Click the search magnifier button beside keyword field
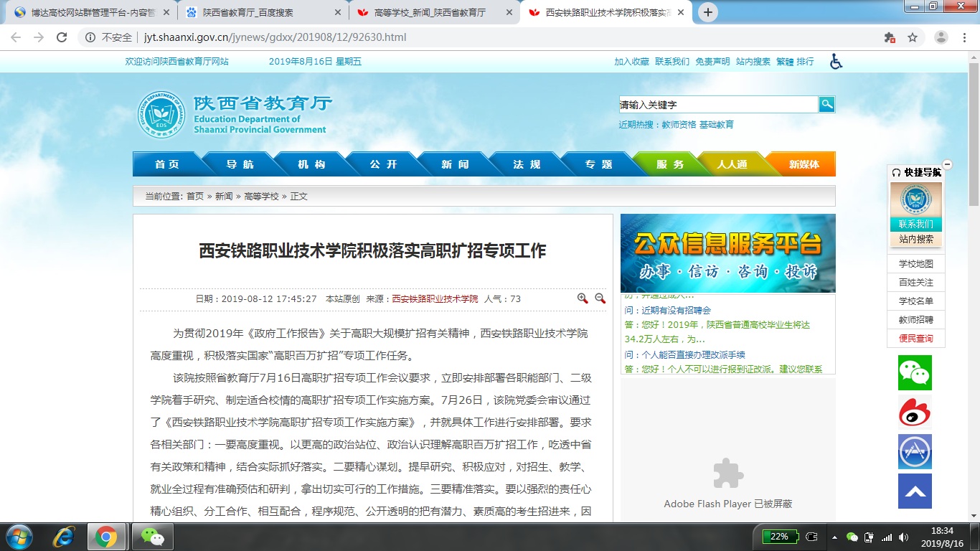Screen dimensions: 980x551 point(826,105)
